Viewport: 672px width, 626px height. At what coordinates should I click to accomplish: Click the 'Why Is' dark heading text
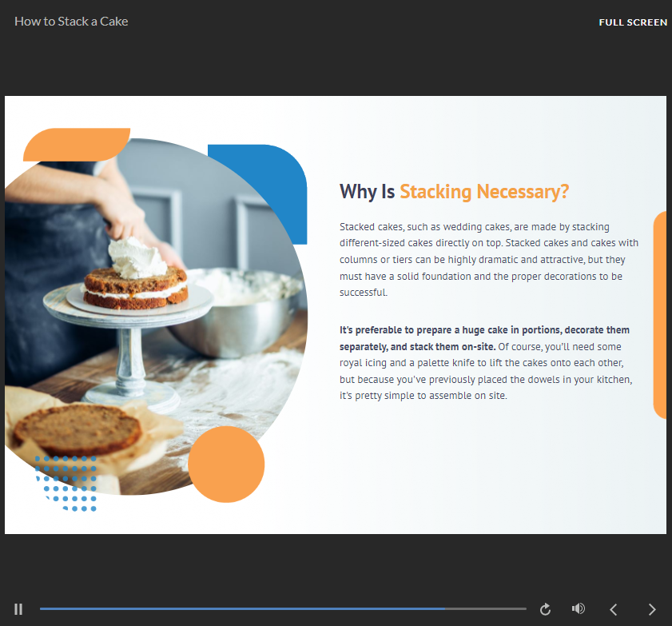[367, 192]
